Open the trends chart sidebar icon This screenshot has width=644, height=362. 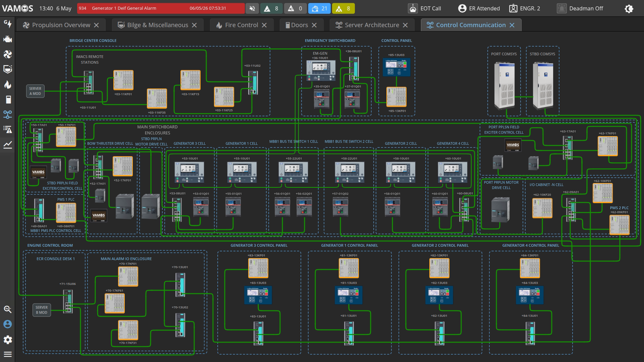pyautogui.click(x=7, y=145)
